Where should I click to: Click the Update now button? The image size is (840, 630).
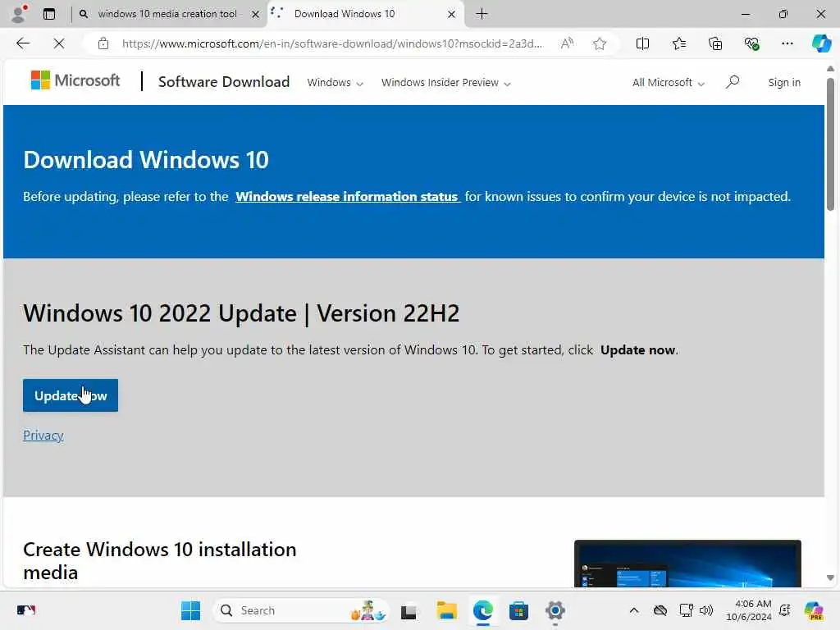(71, 395)
